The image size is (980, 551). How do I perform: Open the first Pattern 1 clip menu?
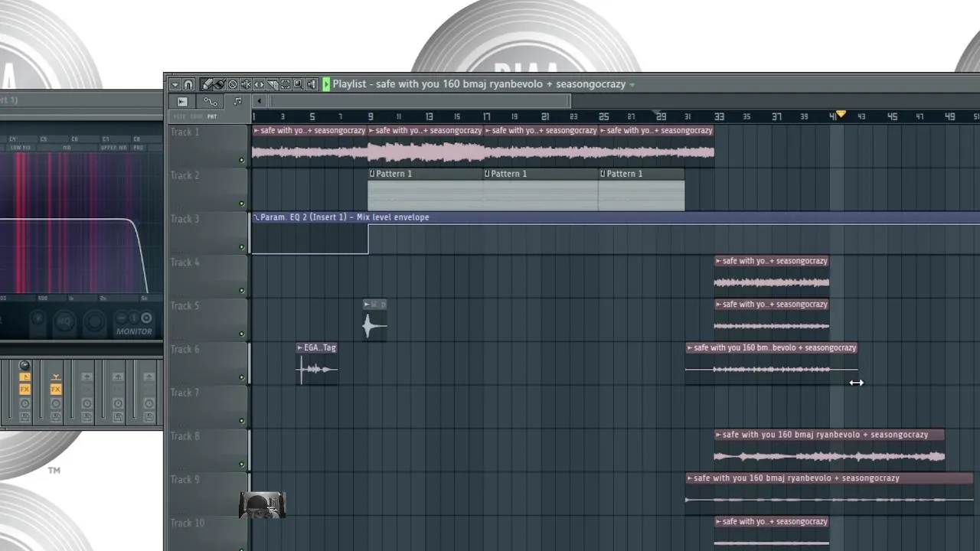point(372,174)
